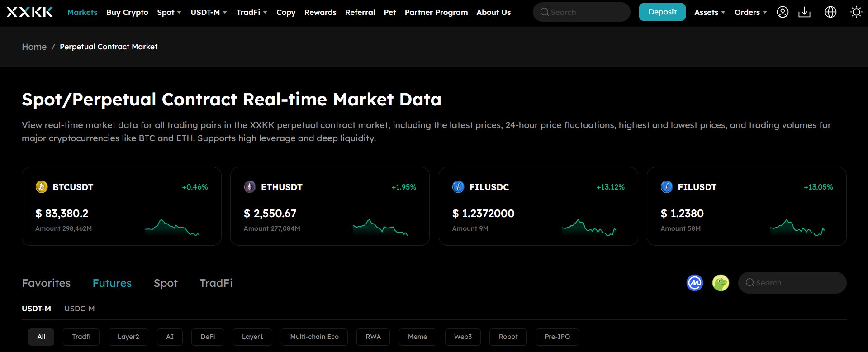868x352 pixels.
Task: Go to Buy Crypto
Action: pos(127,12)
